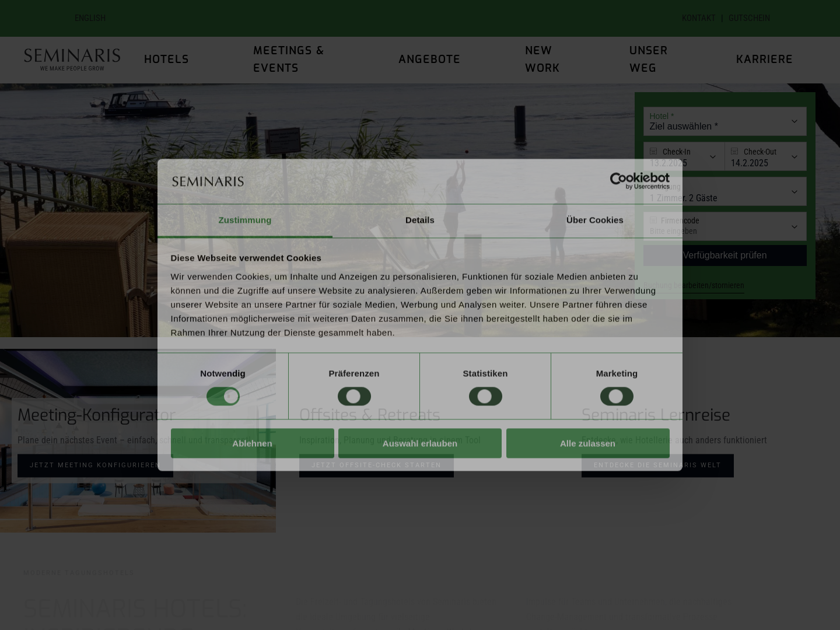Switch to the Details tab
840x630 pixels.
[420, 220]
